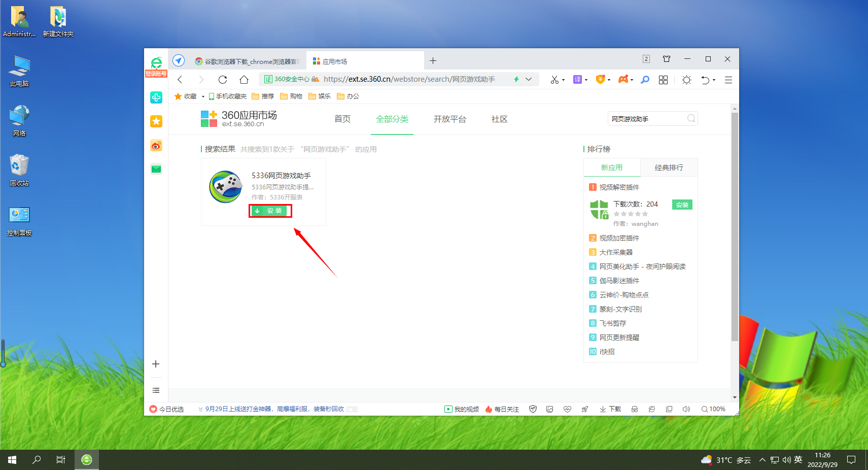Open the Windows taskbar search icon
Screen dimensions: 868x470
coord(37,460)
